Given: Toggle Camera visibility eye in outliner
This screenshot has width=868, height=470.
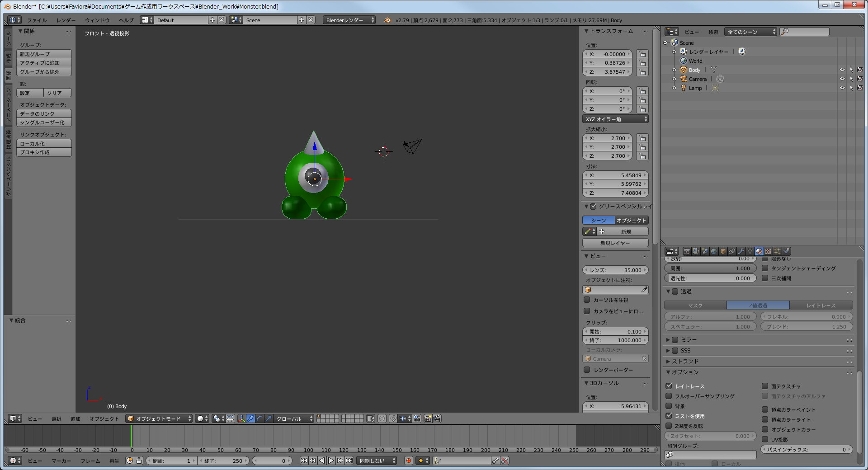Looking at the screenshot, I should pyautogui.click(x=842, y=79).
